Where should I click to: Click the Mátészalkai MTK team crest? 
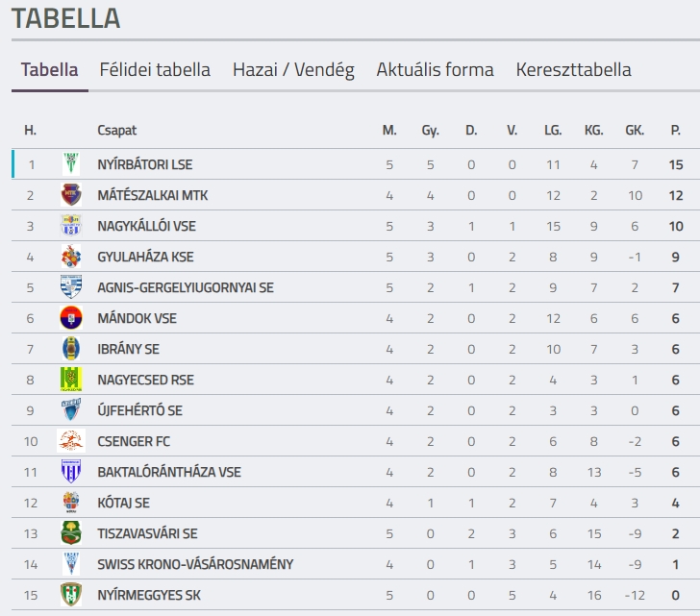[71, 195]
